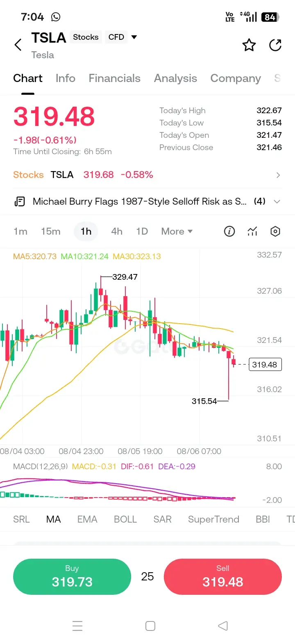Screen dimensions: 295x644
Task: Select the 1D timeframe
Action: point(142,231)
